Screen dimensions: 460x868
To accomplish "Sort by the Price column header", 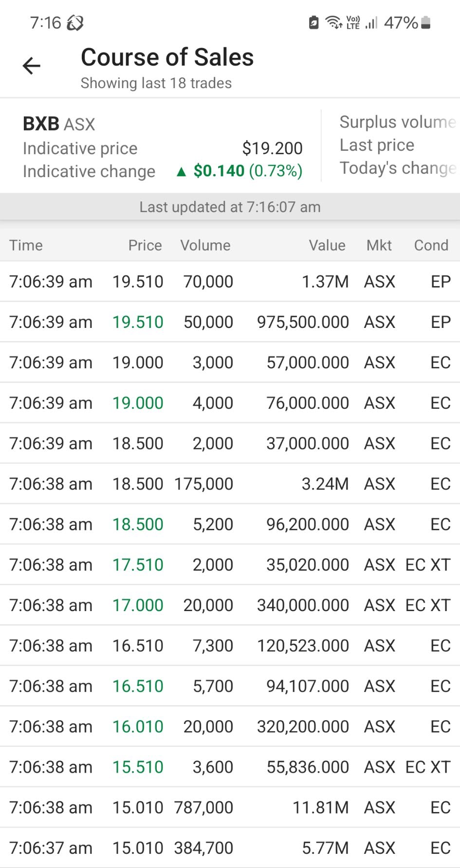I will click(x=145, y=245).
